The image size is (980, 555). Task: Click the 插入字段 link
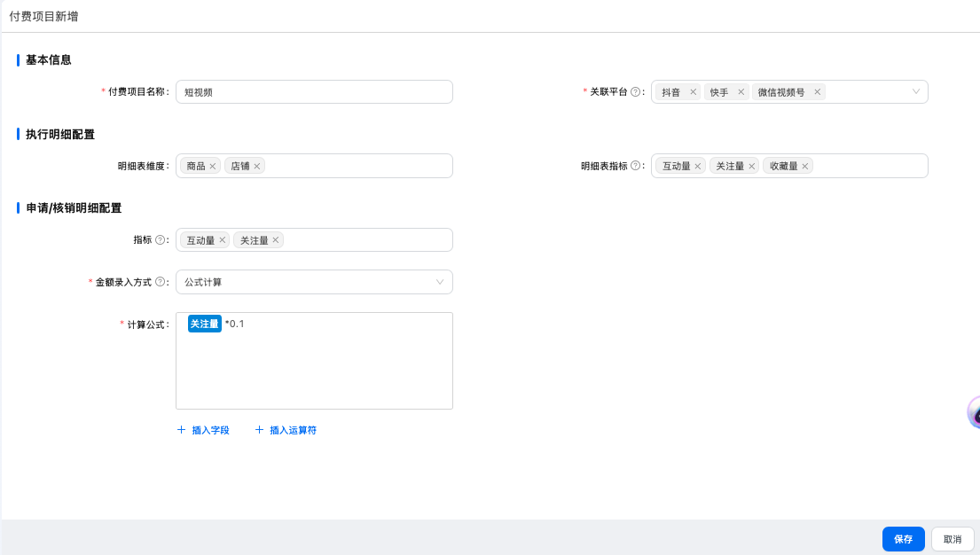pyautogui.click(x=210, y=430)
